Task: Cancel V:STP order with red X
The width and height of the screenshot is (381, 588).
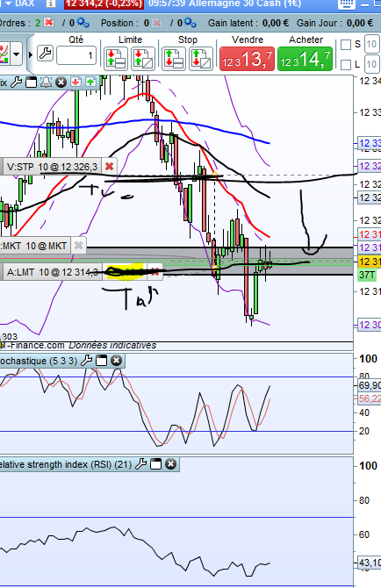Action: click(109, 167)
